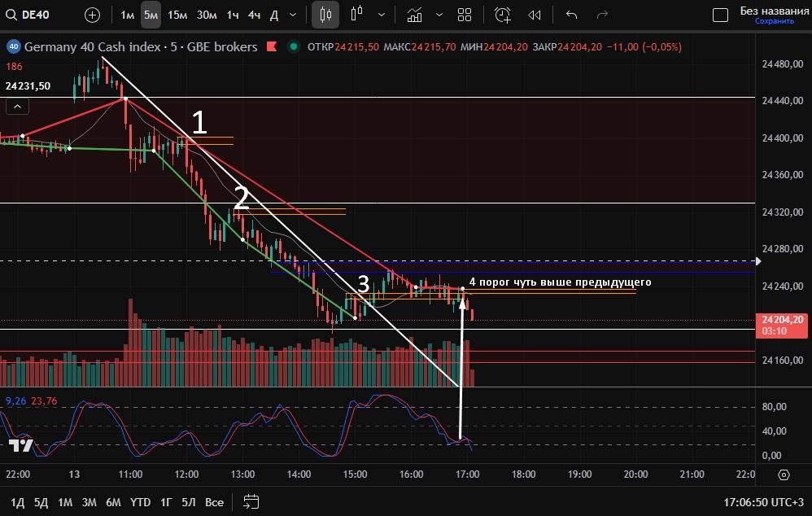Open the candlestick chart type button
This screenshot has height=516, width=812.
325,15
